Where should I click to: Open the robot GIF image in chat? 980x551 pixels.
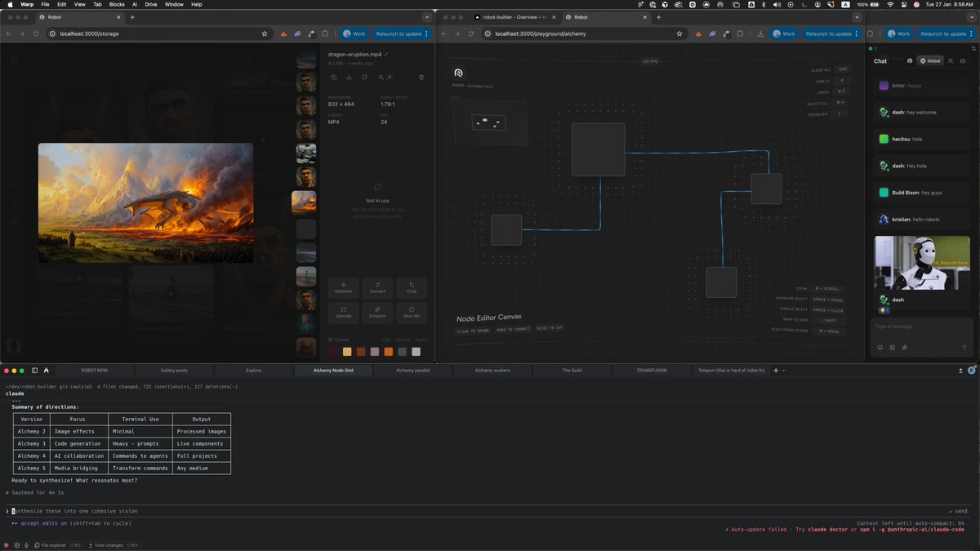pyautogui.click(x=922, y=263)
